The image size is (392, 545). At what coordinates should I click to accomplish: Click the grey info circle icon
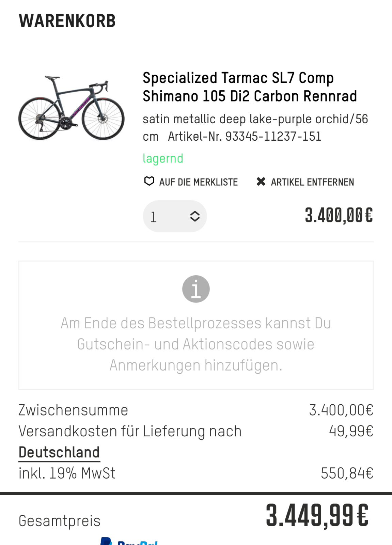click(x=196, y=289)
